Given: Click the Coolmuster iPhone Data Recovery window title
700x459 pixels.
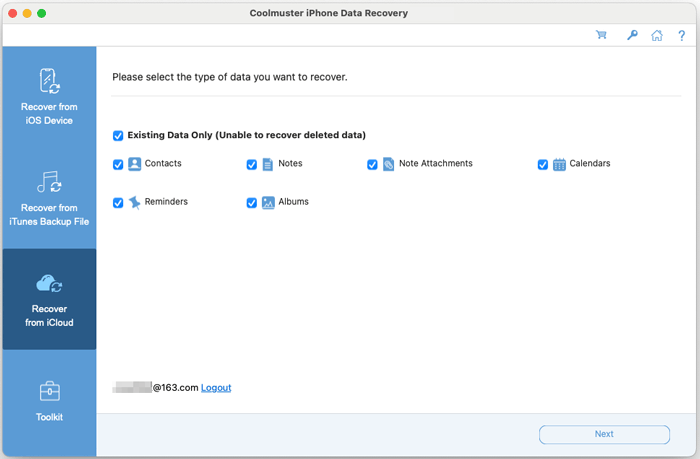Looking at the screenshot, I should (329, 13).
